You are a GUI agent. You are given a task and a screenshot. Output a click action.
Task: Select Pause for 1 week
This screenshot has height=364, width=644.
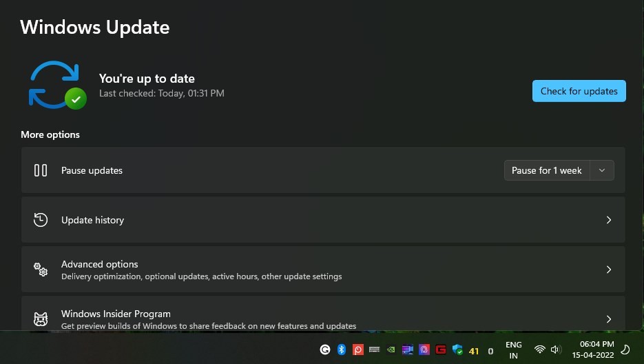(x=547, y=170)
